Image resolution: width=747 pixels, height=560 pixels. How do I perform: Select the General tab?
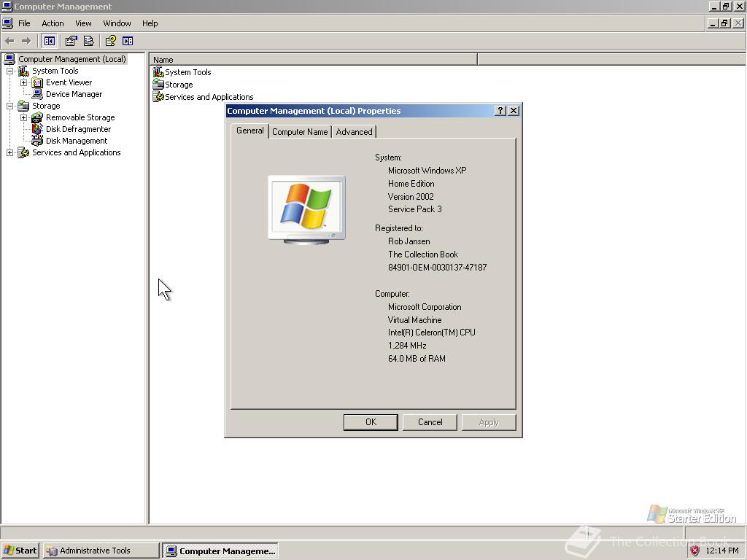tap(249, 131)
